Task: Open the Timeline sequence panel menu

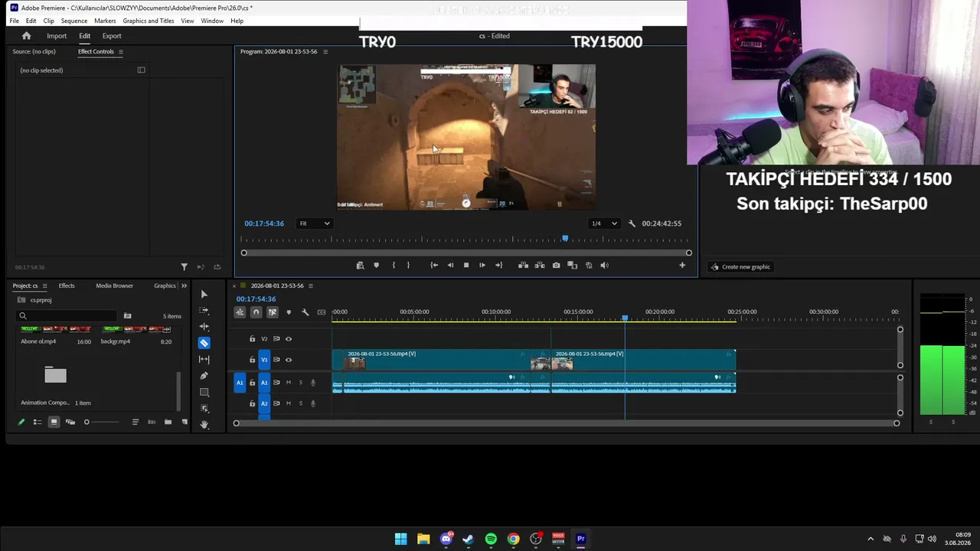Action: coord(310,286)
